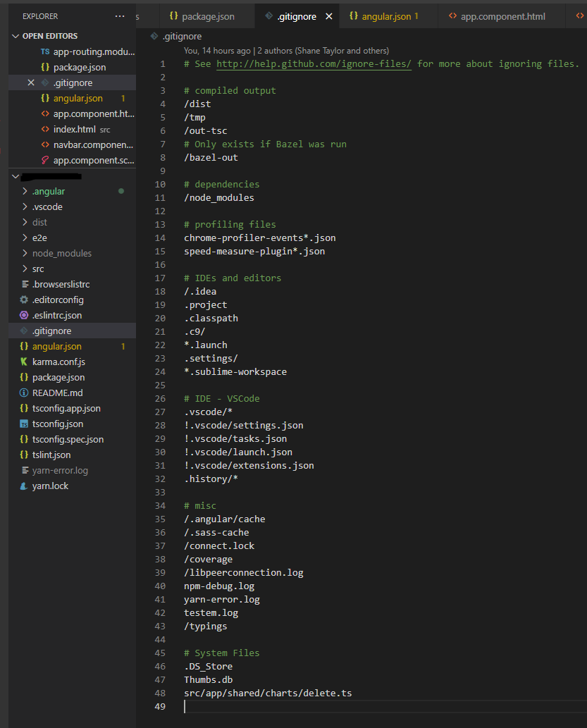Click the Explorer more actions ellipsis
This screenshot has height=728, width=587.
coord(120,16)
